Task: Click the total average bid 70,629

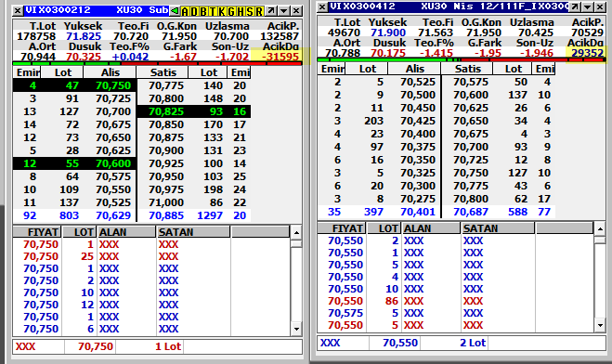Action: tap(113, 215)
